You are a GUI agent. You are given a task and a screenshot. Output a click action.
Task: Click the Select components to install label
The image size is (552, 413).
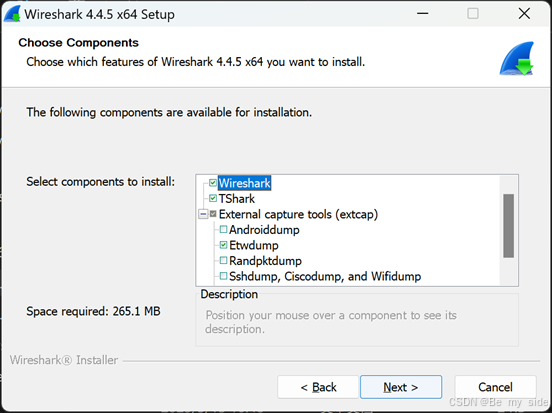pyautogui.click(x=101, y=182)
